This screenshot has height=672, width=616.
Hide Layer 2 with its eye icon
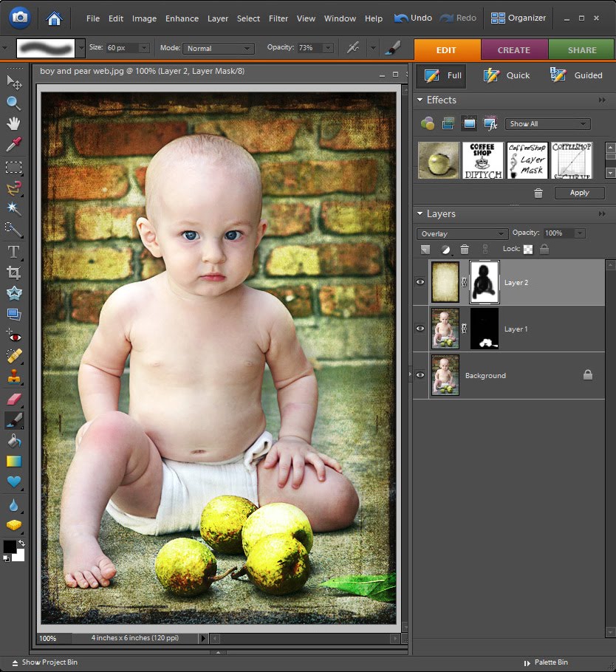420,282
